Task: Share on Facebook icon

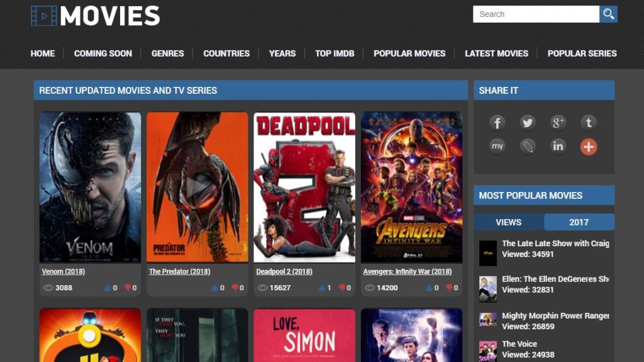Action: 497,123
